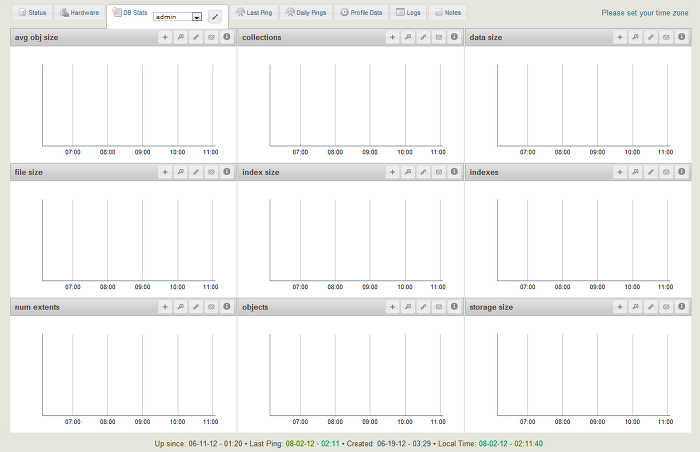Email the avg obj size chart
This screenshot has width=700, height=452.
(x=211, y=37)
